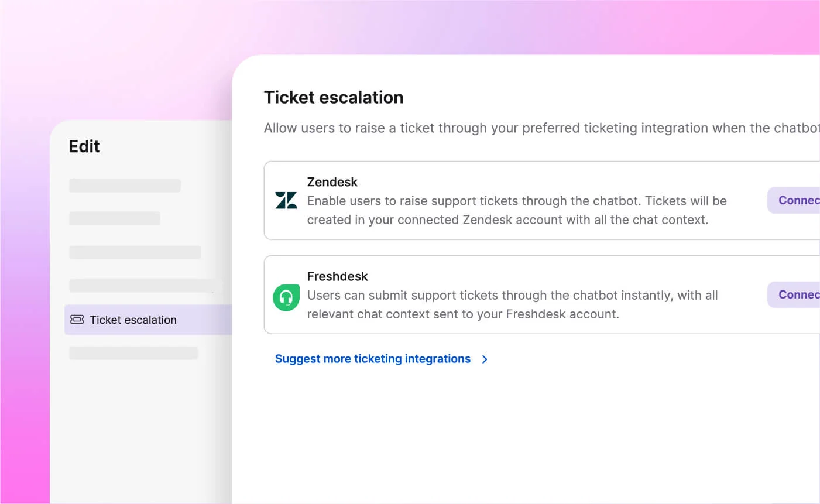Select the first placeholder item in the sidebar

[x=125, y=185]
